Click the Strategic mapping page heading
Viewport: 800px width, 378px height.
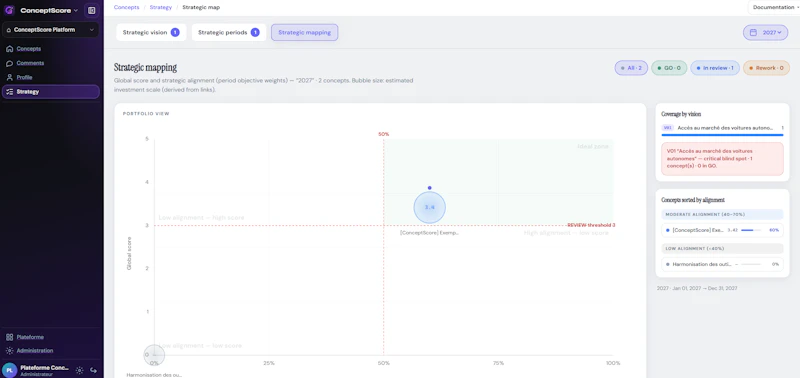(x=145, y=67)
